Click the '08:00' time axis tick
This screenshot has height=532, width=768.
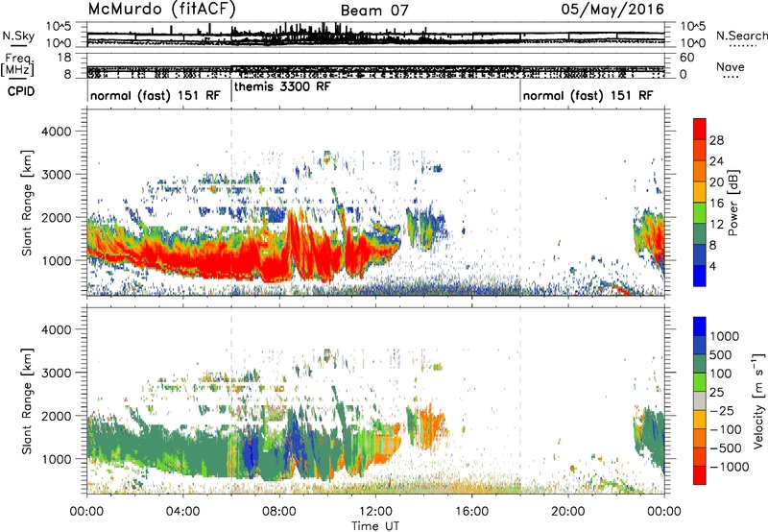pyautogui.click(x=279, y=512)
